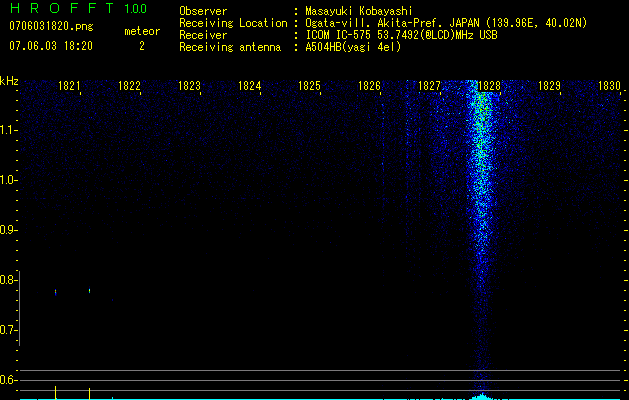
Task: Click the antenna A504HB(yagi 4el) value
Action: 353,47
